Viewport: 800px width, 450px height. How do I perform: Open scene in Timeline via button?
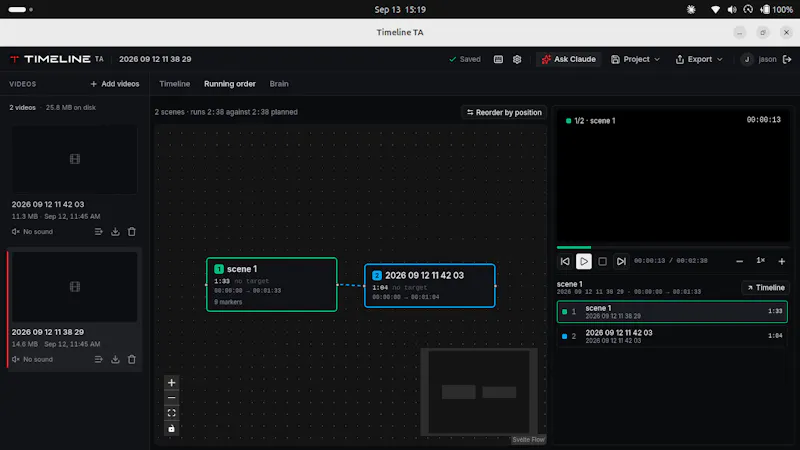coord(765,288)
